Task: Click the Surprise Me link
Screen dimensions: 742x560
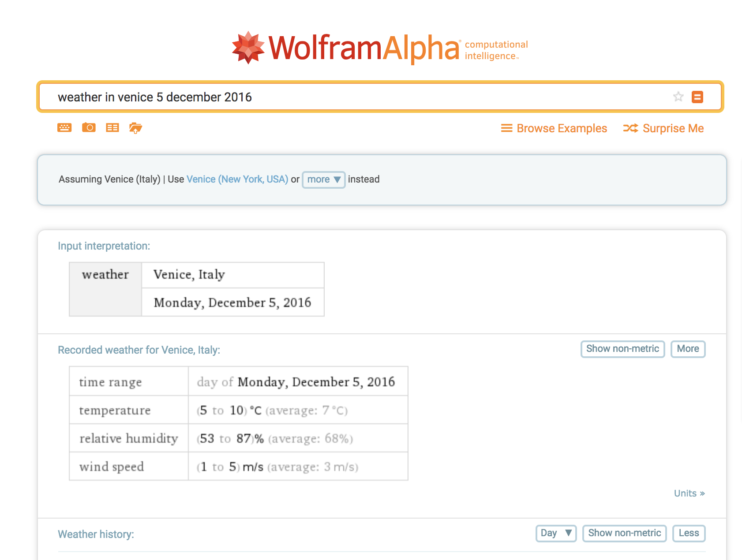Action: pyautogui.click(x=663, y=128)
